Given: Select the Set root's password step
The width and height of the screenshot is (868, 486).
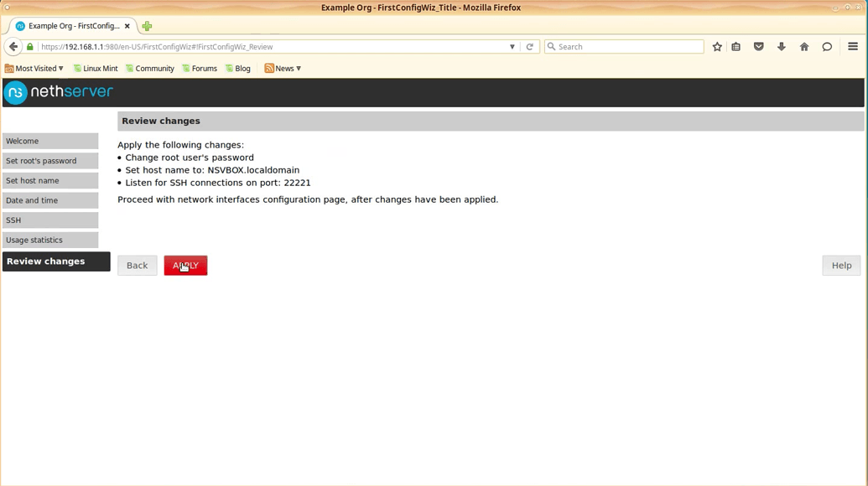Looking at the screenshot, I should (50, 161).
